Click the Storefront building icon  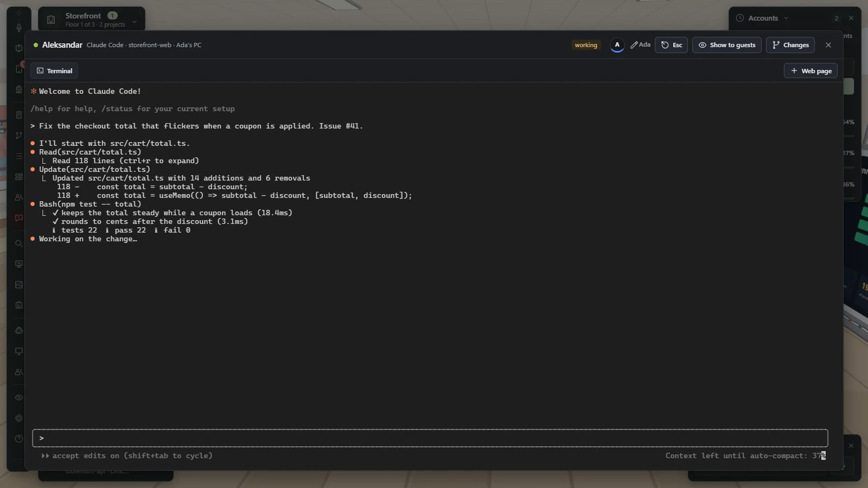51,20
